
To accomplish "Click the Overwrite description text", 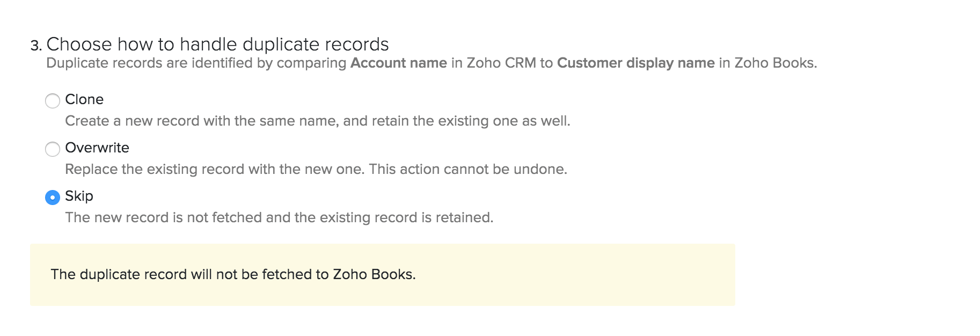I will (x=316, y=169).
